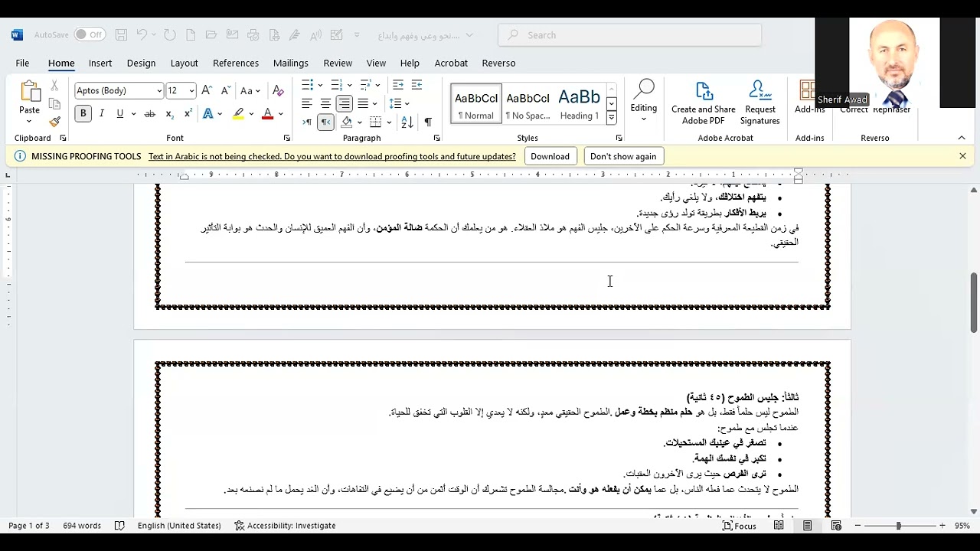The width and height of the screenshot is (980, 551).
Task: Click the Search box in title bar
Action: coord(630,34)
